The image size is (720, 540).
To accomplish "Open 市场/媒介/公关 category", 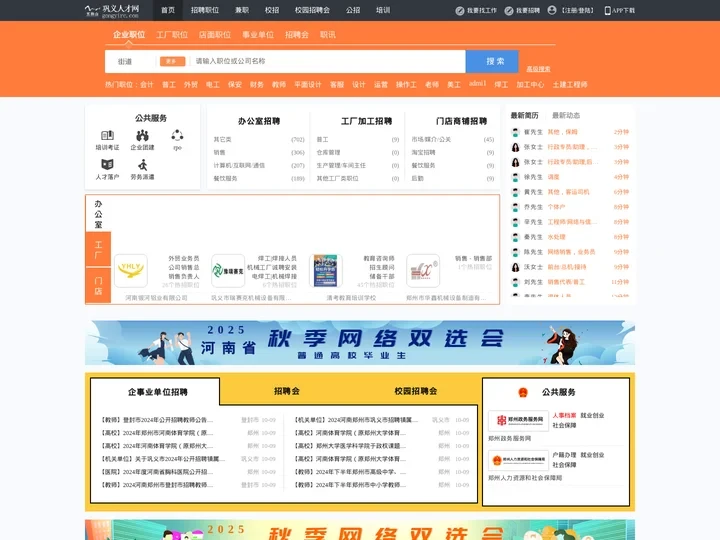I will (x=431, y=140).
